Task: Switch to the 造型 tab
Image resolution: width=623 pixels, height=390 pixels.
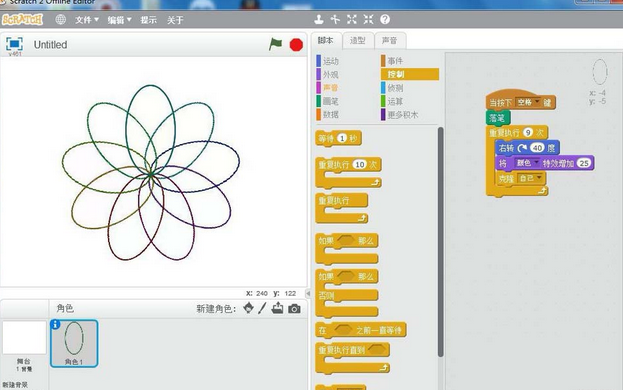Action: click(x=358, y=41)
